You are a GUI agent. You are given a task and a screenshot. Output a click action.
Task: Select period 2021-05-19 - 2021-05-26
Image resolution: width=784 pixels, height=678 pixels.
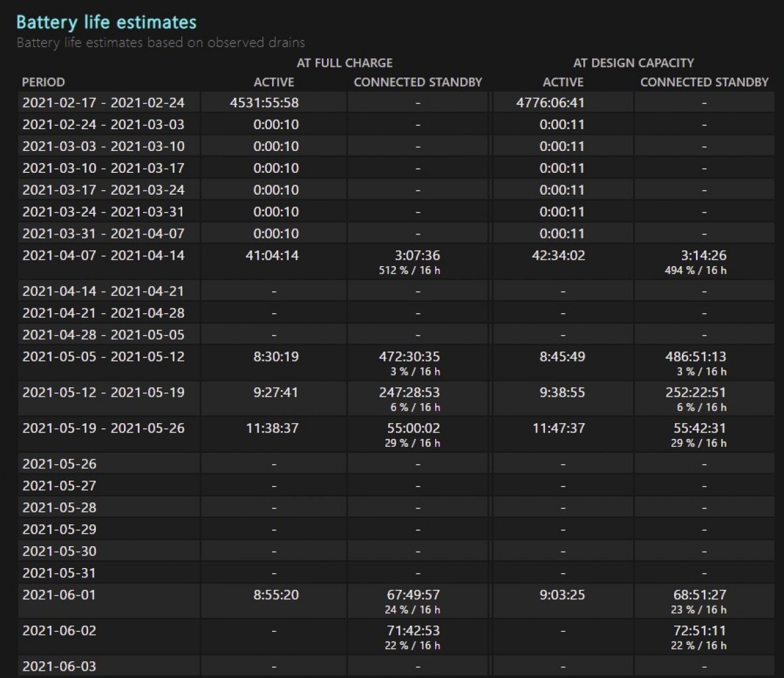click(x=103, y=428)
